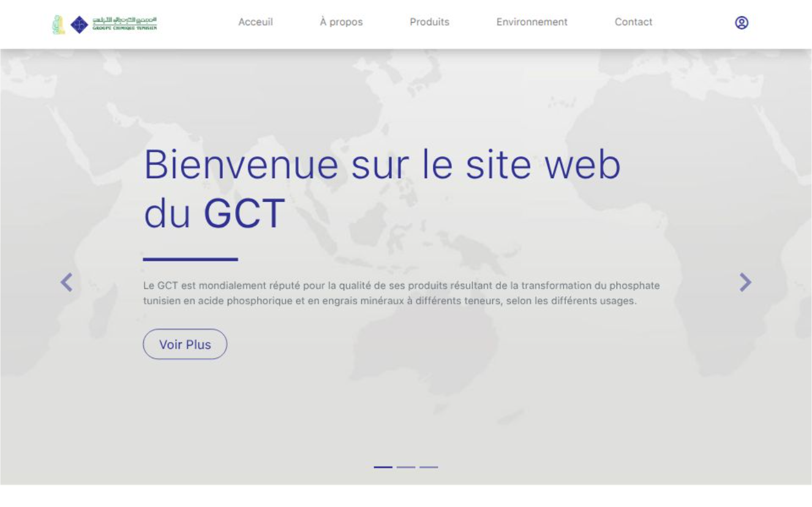Select Environnement in the navigation bar
The image size is (812, 507).
coord(532,22)
